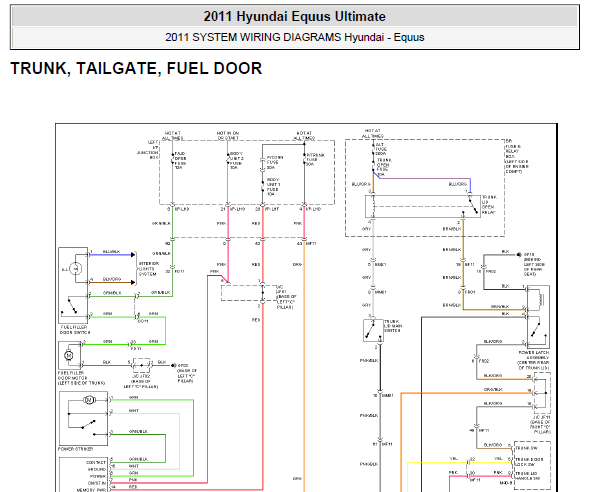Click the yellow "YEL" wire label near connector 32
The width and height of the screenshot is (610, 492).
[453, 459]
